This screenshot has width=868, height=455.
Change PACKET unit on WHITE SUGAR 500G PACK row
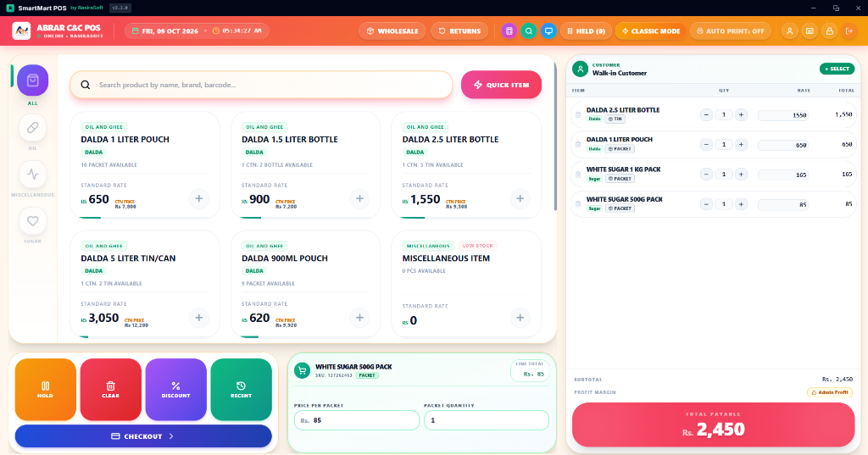[620, 208]
